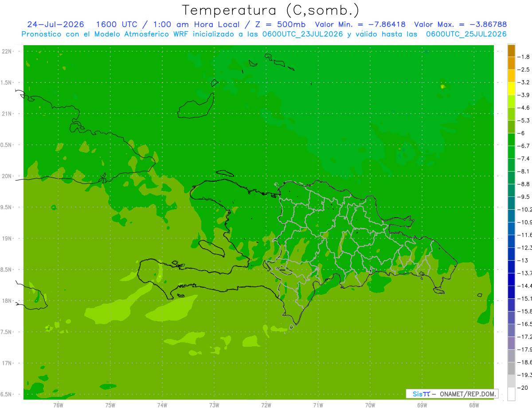The height and width of the screenshot is (411, 532).
Task: Click the "75W" longitude label
Action: point(110,405)
